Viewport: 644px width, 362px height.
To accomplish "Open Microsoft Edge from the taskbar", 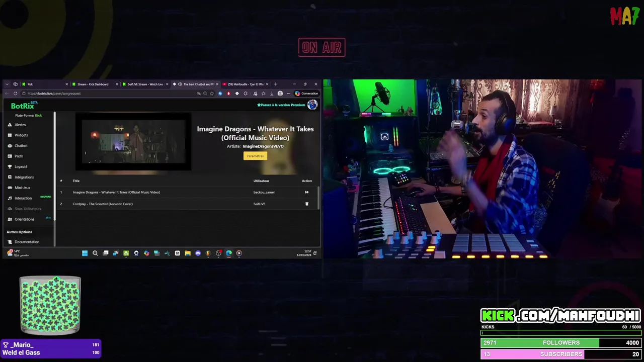I will tap(229, 253).
